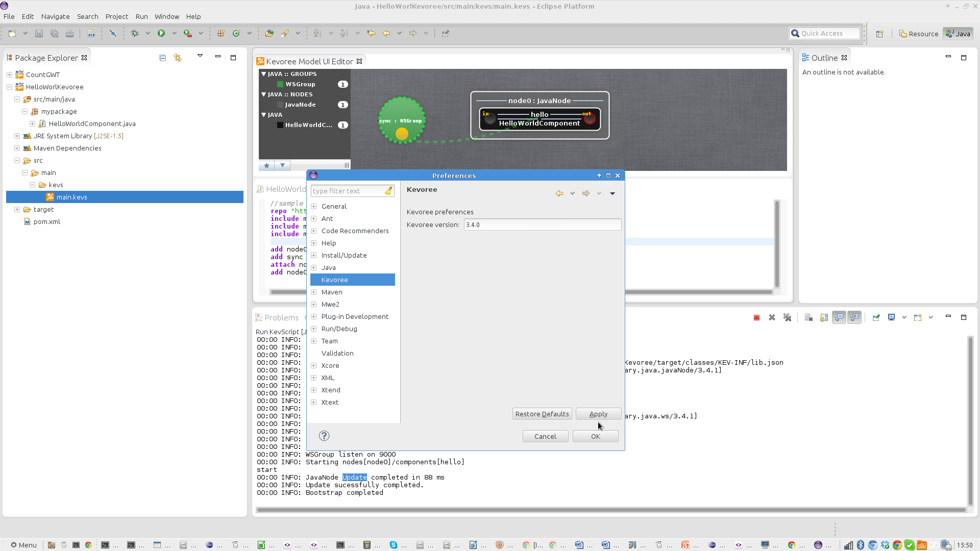
Task: Expand the Install/Update preferences section
Action: 314,255
